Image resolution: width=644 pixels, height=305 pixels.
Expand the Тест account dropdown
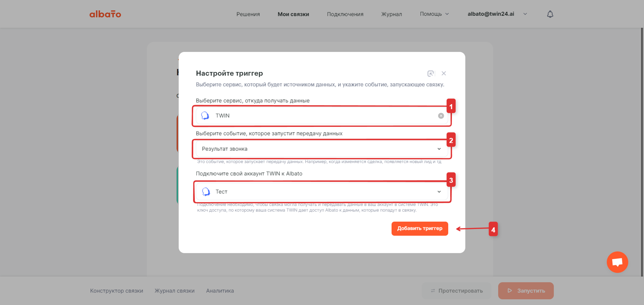pos(439,192)
